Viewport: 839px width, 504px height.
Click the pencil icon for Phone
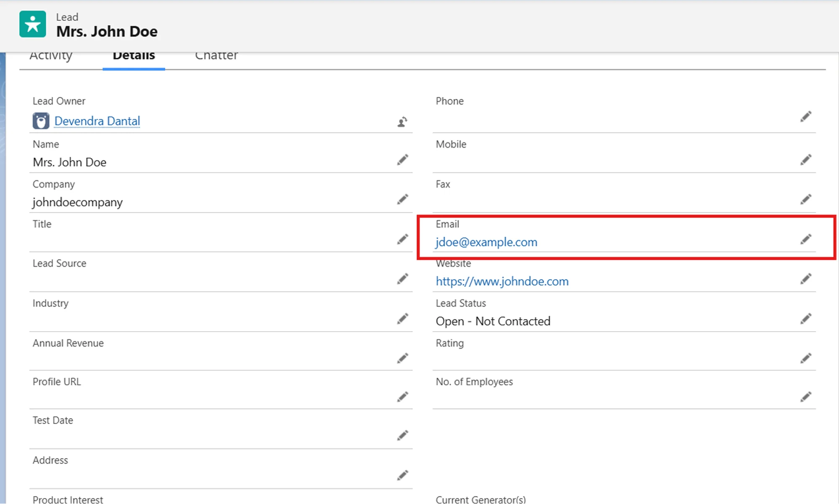click(x=805, y=117)
